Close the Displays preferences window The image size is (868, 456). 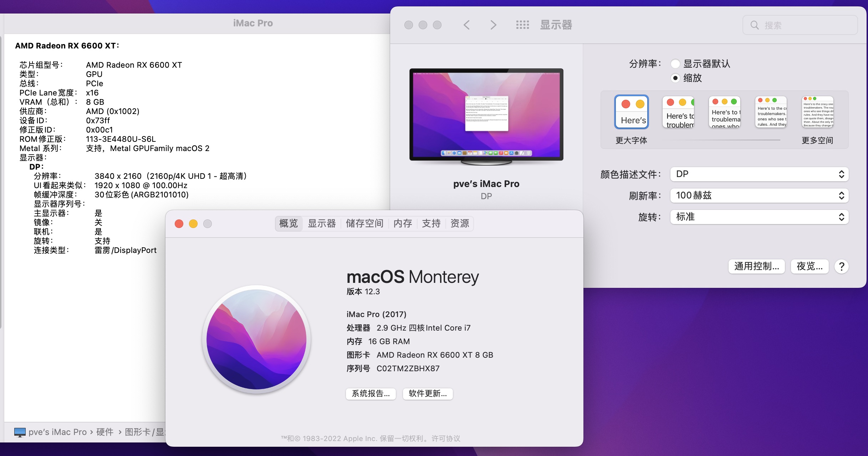pos(409,25)
